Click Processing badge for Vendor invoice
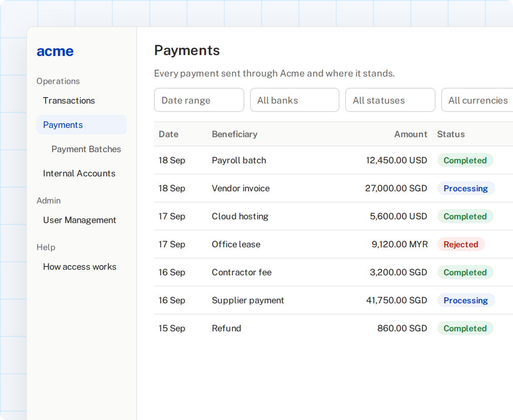This screenshot has width=513, height=420. click(466, 188)
